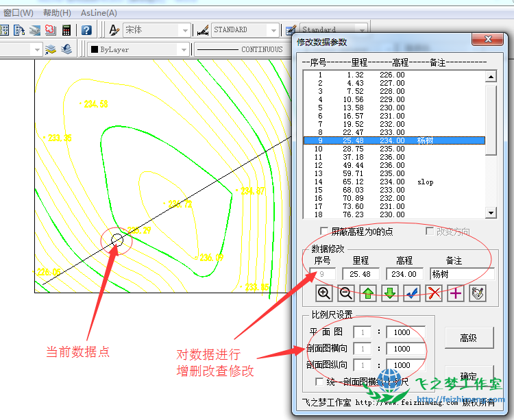The image size is (514, 420).
Task: Click purple plus to add data point
Action: [x=456, y=293]
